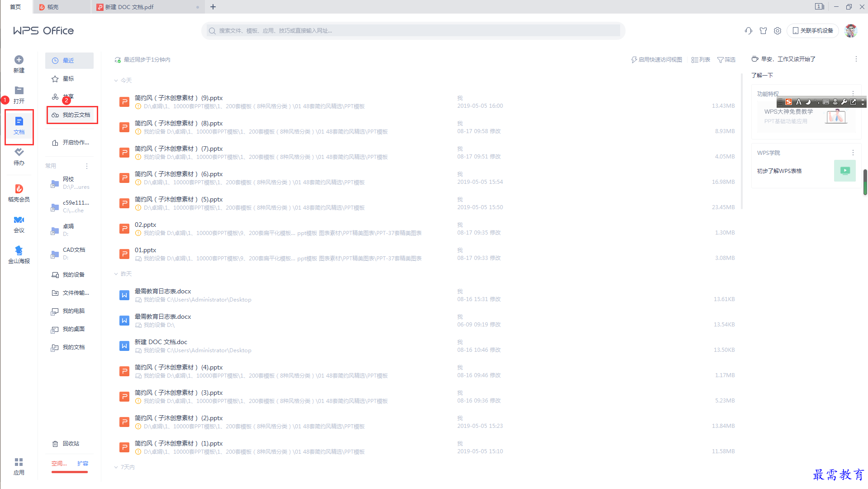The image size is (868, 489).
Task: Open 筛选 filter dropdown
Action: click(726, 60)
